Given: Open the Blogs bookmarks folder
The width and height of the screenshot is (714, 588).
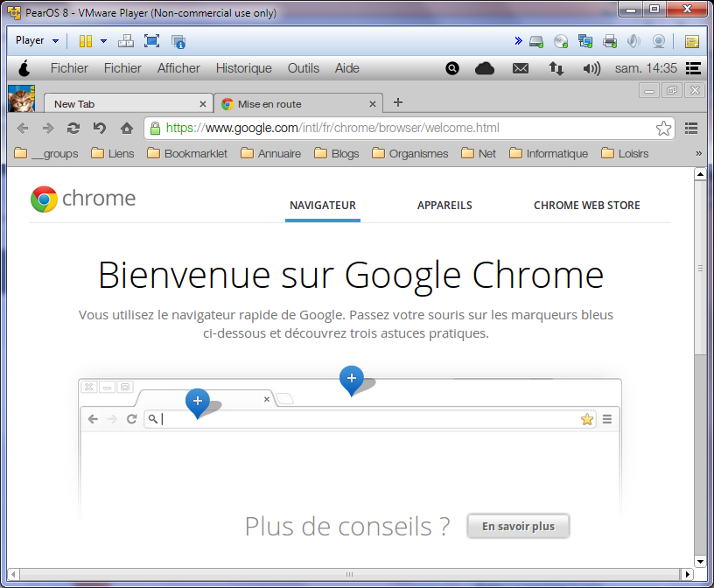Looking at the screenshot, I should [336, 153].
